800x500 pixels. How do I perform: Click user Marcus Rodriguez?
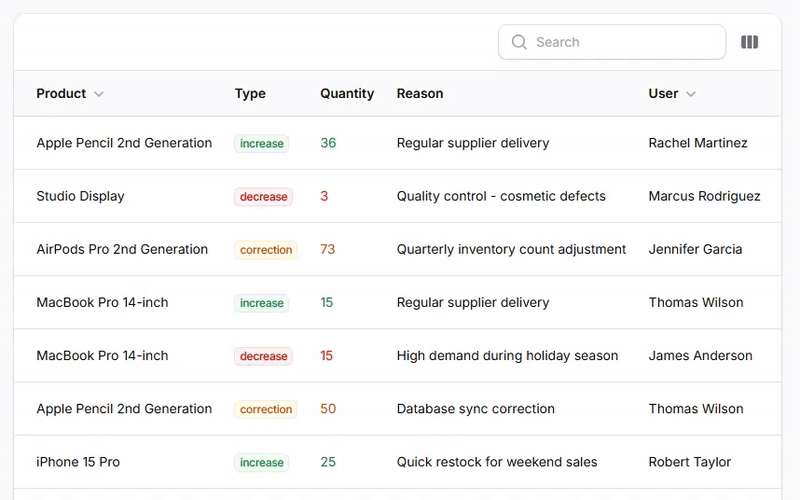[704, 196]
